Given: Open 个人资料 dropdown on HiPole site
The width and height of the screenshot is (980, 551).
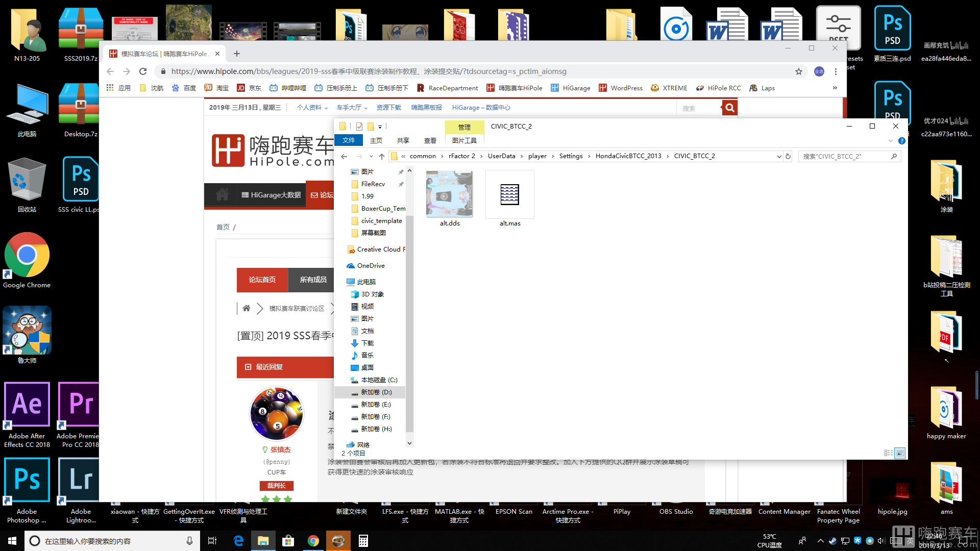Looking at the screenshot, I should 312,108.
